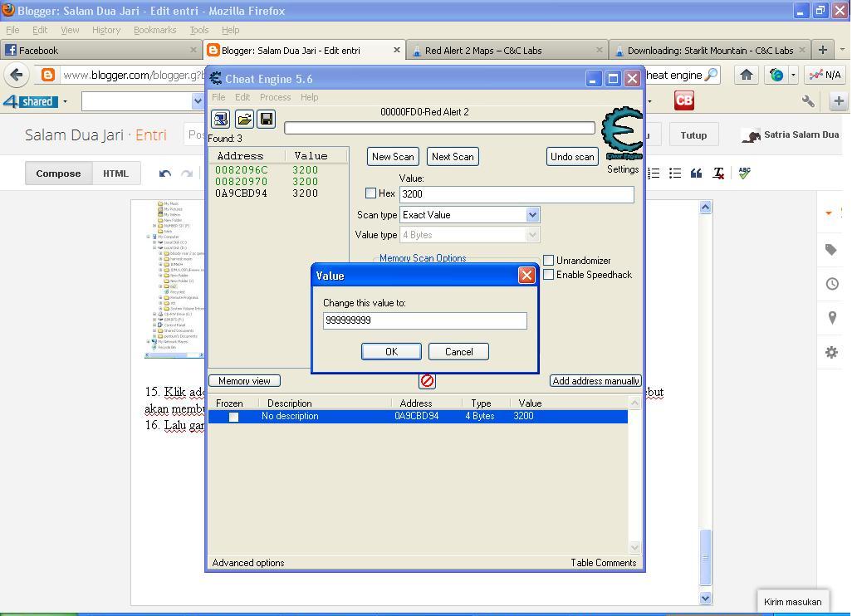This screenshot has width=852, height=616.
Task: Click the wrench icon in Firefox toolbar
Action: (x=809, y=101)
